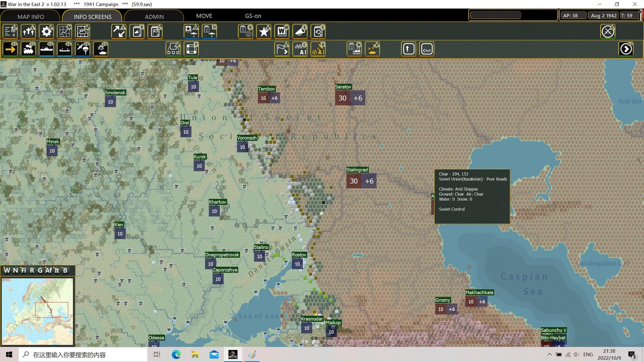Toggle the Fi minimap filter
This screenshot has height=362, width=644.
point(23,270)
